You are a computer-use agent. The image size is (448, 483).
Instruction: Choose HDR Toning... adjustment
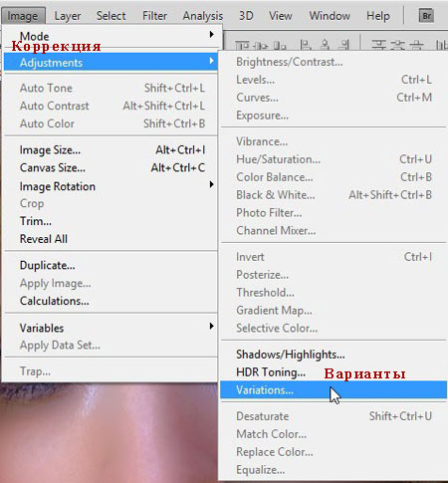point(334,372)
